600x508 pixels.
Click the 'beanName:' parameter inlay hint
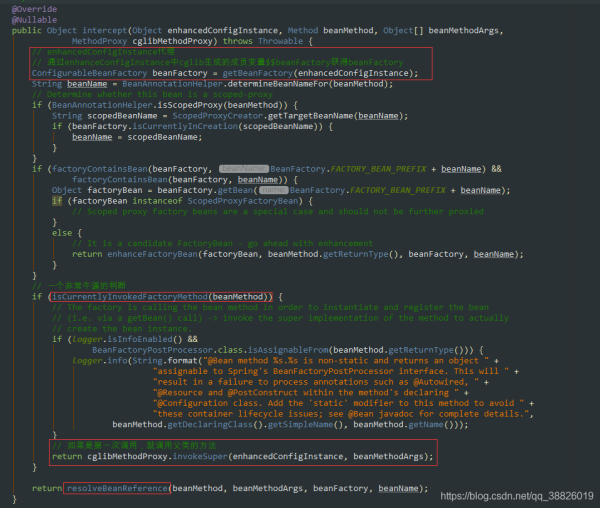pyautogui.click(x=244, y=169)
